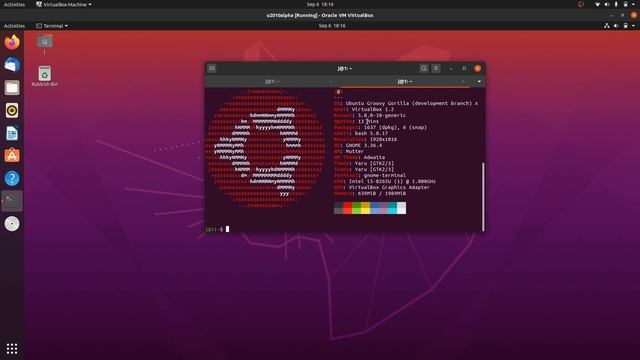Image resolution: width=640 pixels, height=360 pixels.
Task: Open the red circular host tray indicator
Action: (581, 4)
